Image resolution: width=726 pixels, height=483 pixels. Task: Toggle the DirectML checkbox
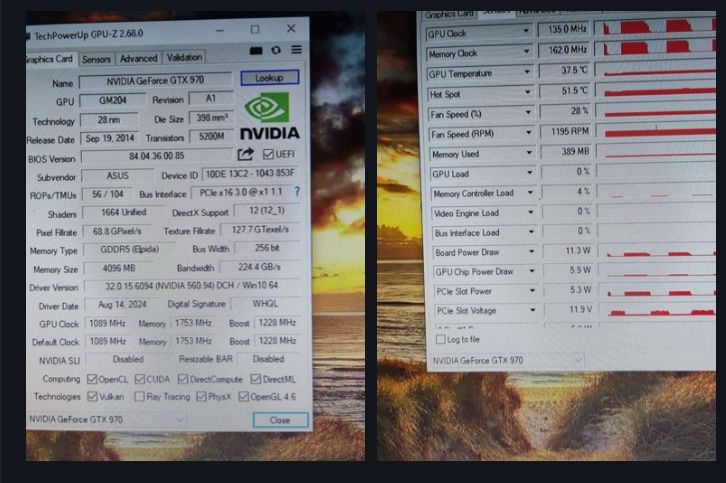pos(256,379)
